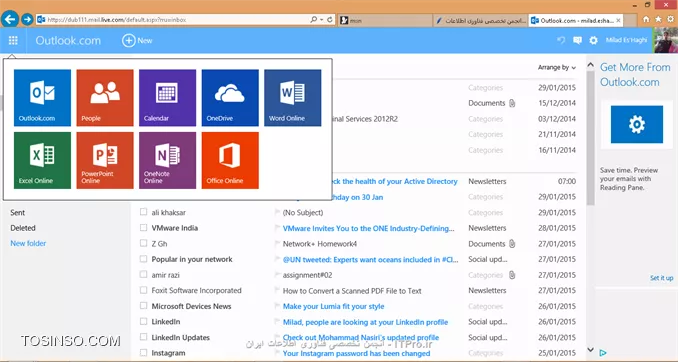Refresh the page using reload icon
Viewport: 678px width, 362px height.
click(330, 19)
